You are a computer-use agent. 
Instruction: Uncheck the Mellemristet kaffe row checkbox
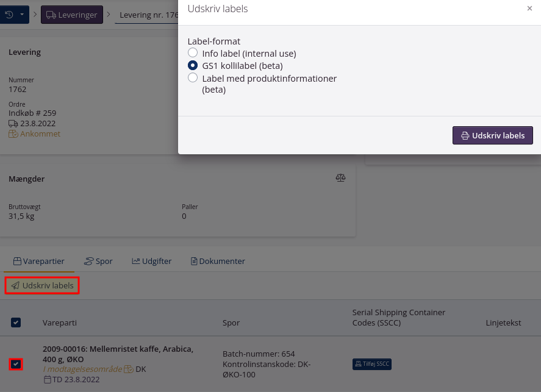16,364
